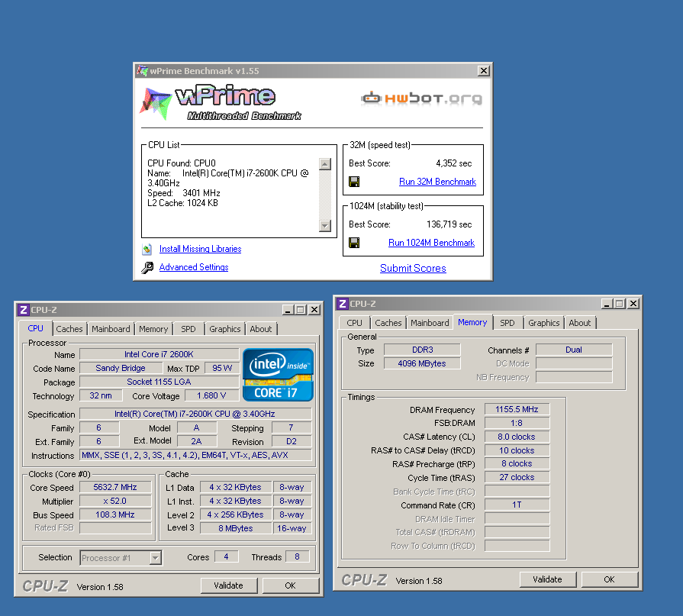The image size is (683, 616).
Task: Click the Submit Scores link
Action: pyautogui.click(x=413, y=269)
